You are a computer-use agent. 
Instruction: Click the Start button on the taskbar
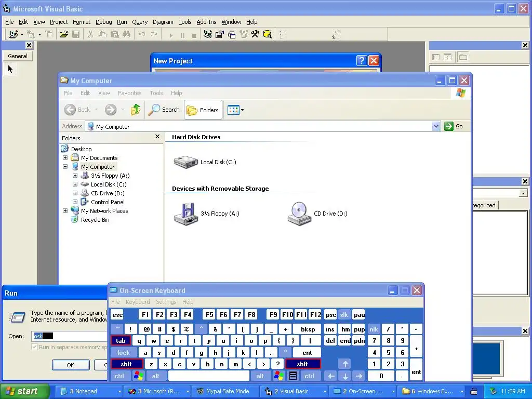[x=24, y=391]
